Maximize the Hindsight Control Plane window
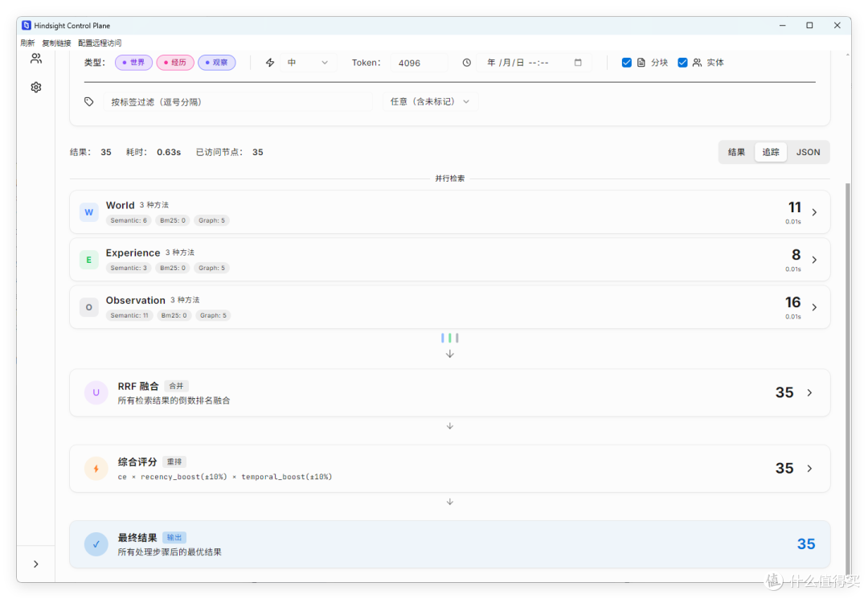Screen dimensions: 868x599 (809, 26)
